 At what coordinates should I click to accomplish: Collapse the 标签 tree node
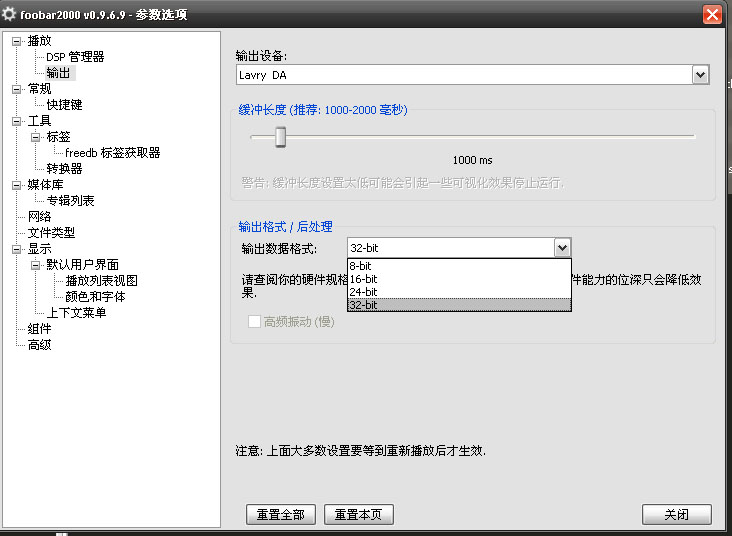35,137
